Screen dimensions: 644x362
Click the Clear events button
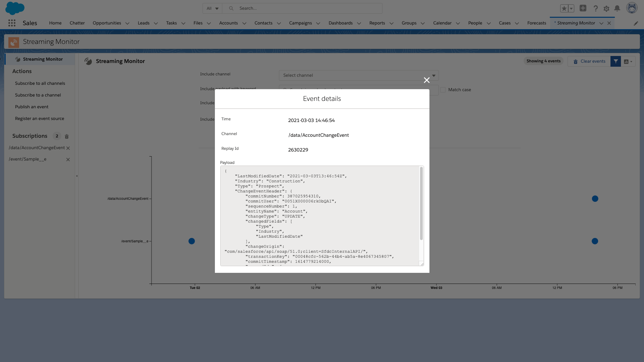pos(589,61)
